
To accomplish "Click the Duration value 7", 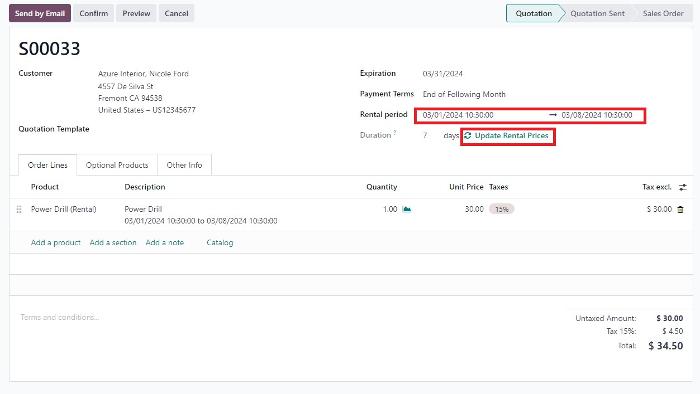I will coord(425,135).
